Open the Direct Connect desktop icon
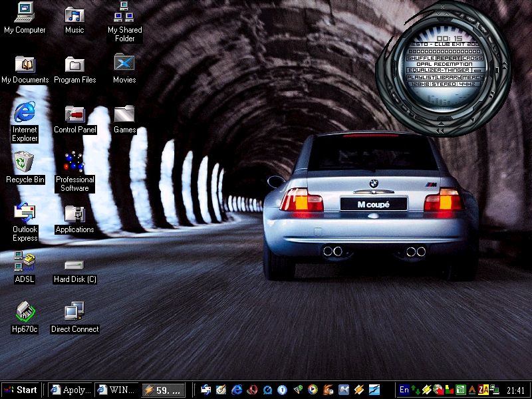 (x=74, y=311)
